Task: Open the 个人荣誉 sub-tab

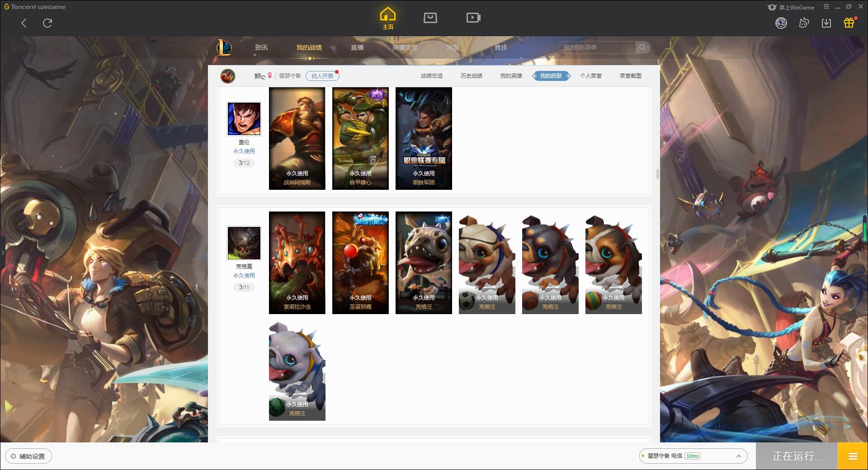Action: pyautogui.click(x=591, y=76)
